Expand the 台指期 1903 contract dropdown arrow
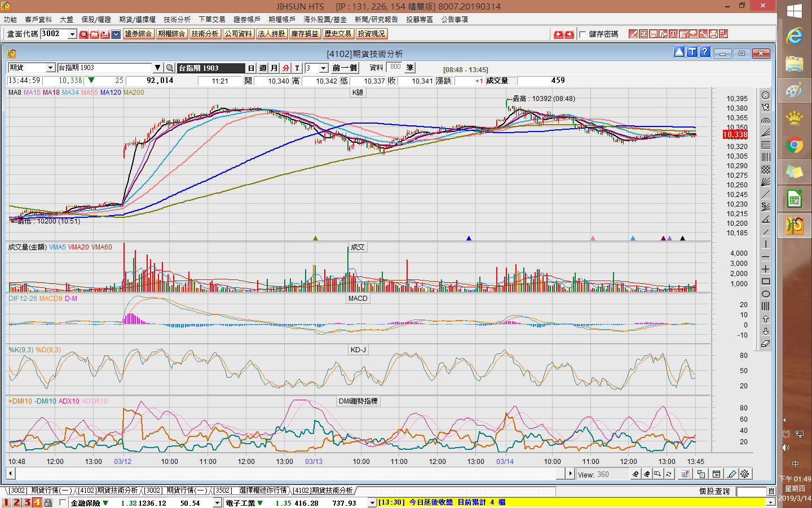 [x=158, y=68]
